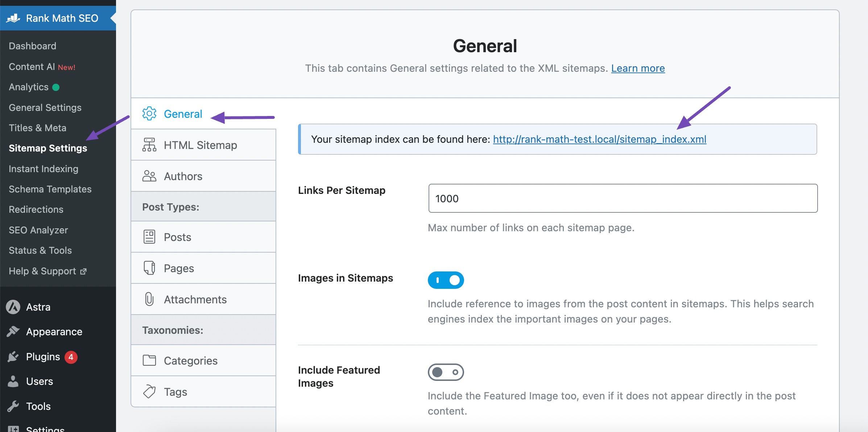Image resolution: width=868 pixels, height=432 pixels.
Task: Open the Astra menu
Action: (58, 307)
